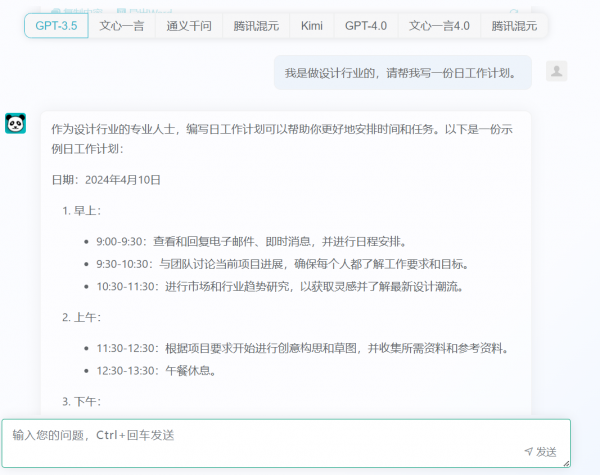Click the 下午 section heading
This screenshot has height=475, width=600.
click(82, 402)
